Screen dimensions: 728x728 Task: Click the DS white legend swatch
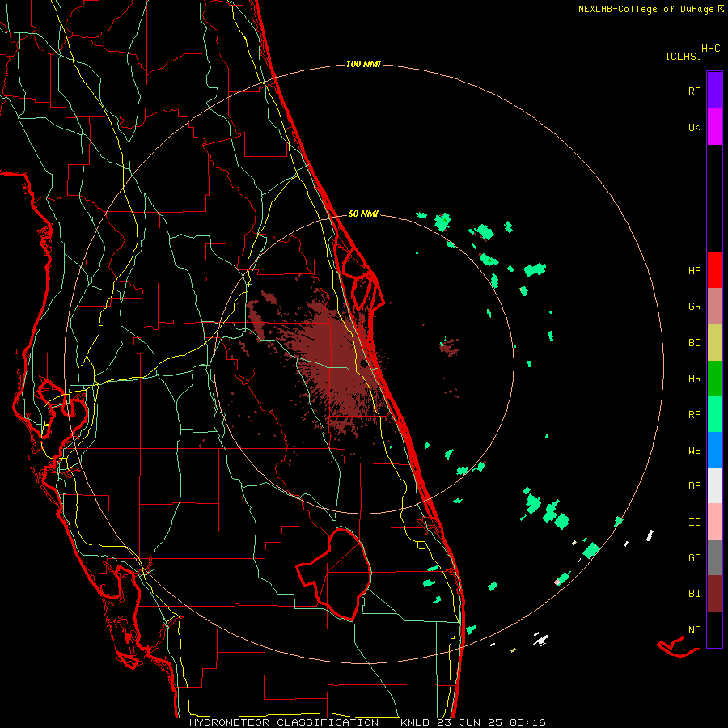tap(714, 485)
